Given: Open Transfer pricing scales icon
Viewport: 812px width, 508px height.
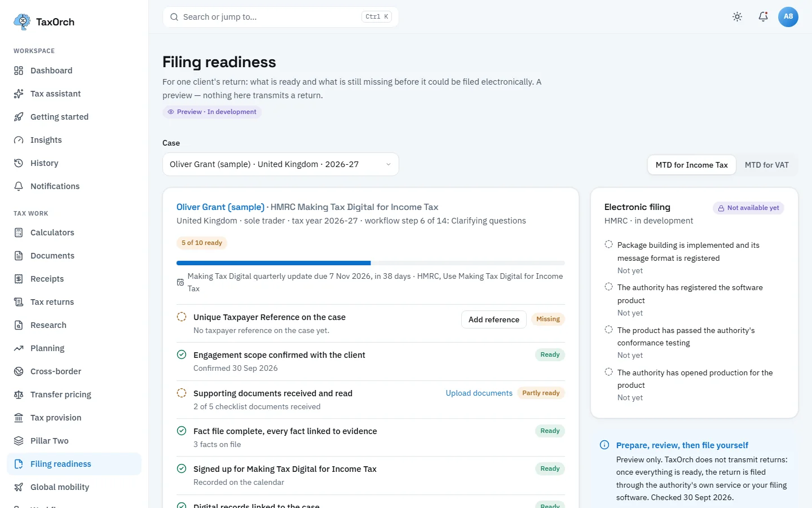Looking at the screenshot, I should 19,395.
